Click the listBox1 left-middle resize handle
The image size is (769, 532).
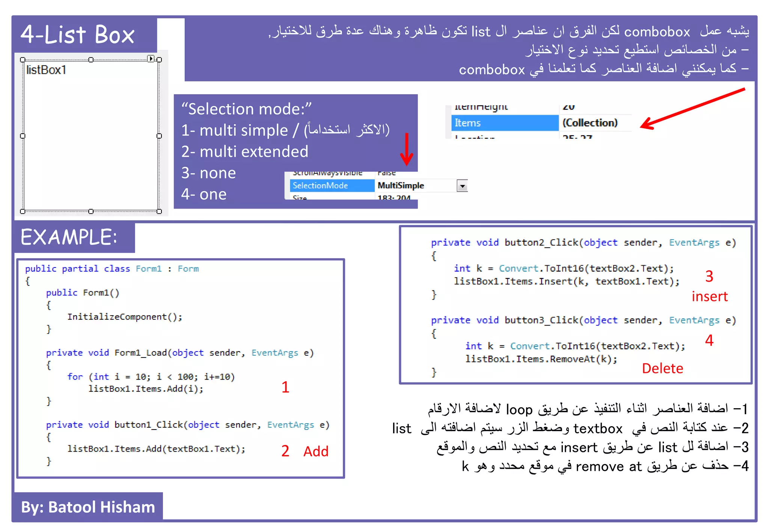[23, 136]
